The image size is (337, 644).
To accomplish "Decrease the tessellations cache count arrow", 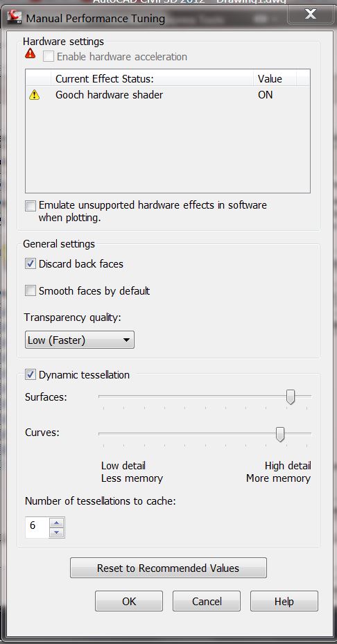I will (x=57, y=532).
